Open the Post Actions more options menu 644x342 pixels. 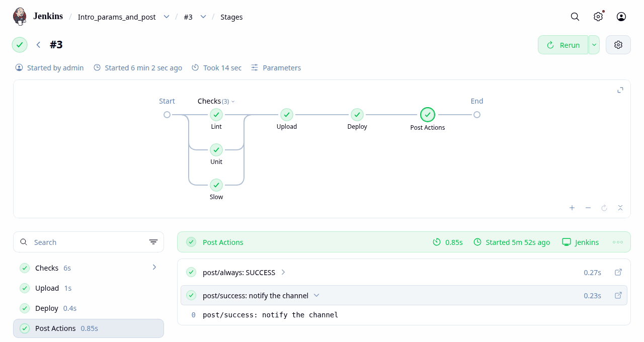click(x=618, y=242)
